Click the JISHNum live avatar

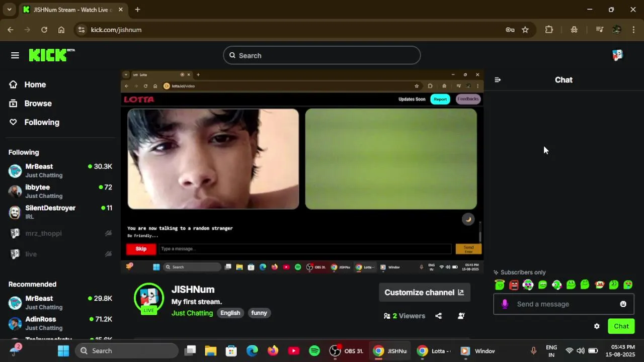click(x=149, y=298)
